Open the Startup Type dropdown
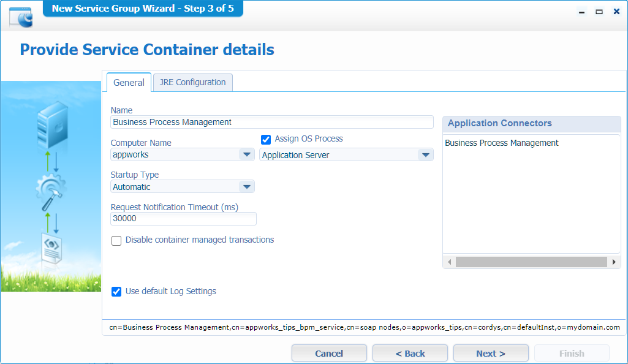 (x=246, y=187)
